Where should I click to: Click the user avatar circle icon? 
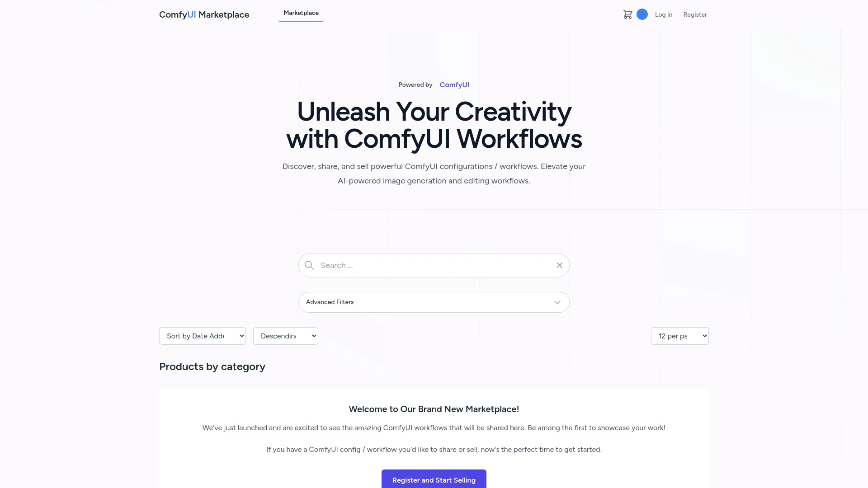[x=642, y=14]
